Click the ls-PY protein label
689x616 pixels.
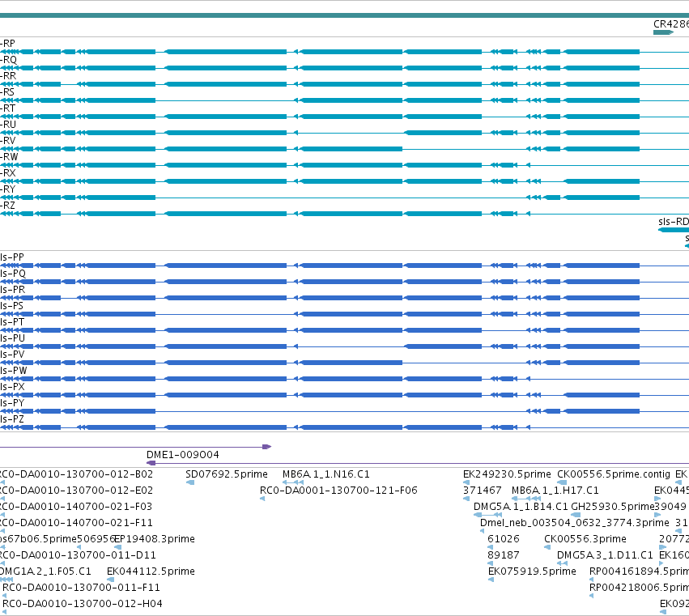12,403
